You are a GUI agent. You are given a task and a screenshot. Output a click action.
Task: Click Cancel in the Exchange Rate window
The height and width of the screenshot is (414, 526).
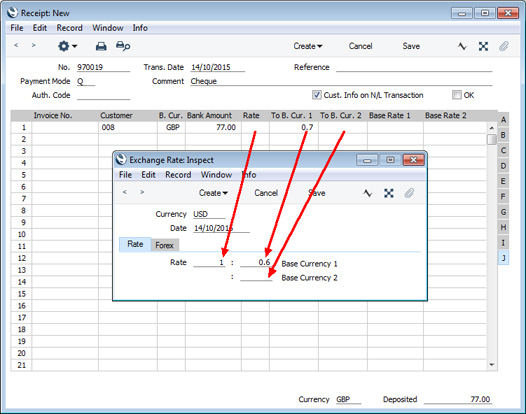pos(266,193)
